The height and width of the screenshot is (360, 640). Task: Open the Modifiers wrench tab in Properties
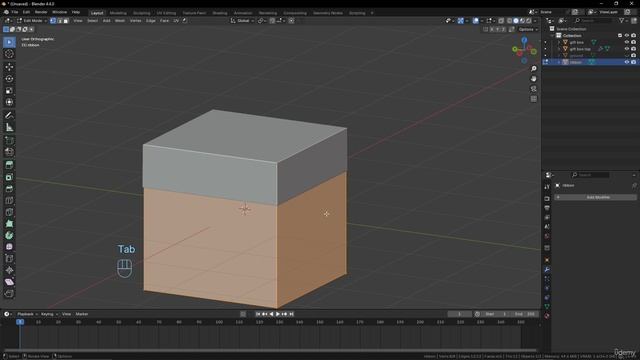click(x=547, y=270)
